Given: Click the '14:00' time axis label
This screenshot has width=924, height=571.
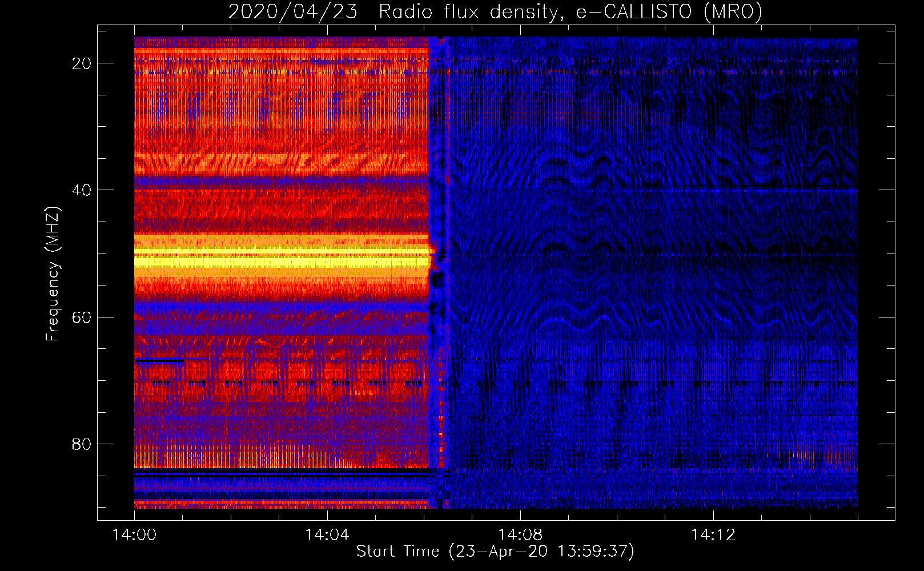Looking at the screenshot, I should 135,535.
